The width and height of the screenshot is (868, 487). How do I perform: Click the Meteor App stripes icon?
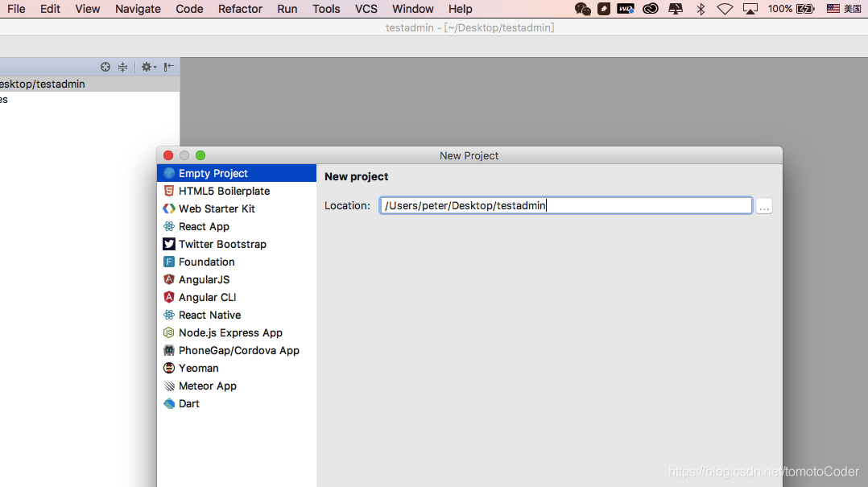point(169,386)
